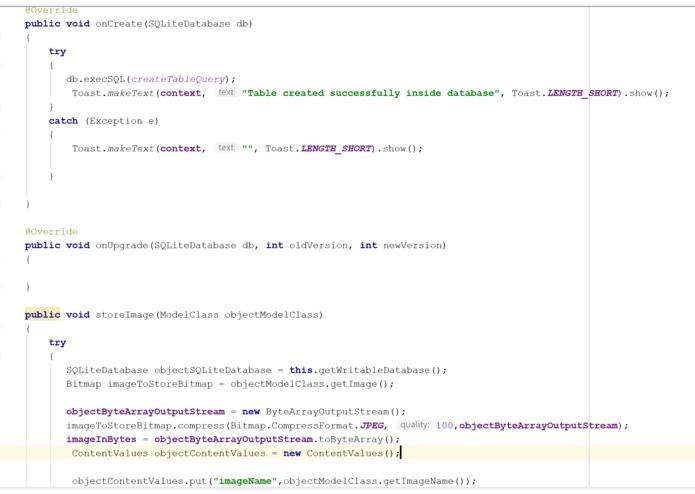Image resolution: width=695 pixels, height=494 pixels.
Task: Click the highlighted public keyword of storeImage
Action: [x=43, y=315]
